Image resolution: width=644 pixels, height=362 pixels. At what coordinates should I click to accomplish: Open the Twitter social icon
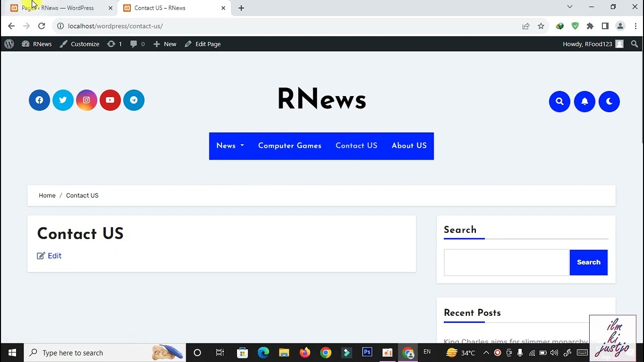point(63,100)
